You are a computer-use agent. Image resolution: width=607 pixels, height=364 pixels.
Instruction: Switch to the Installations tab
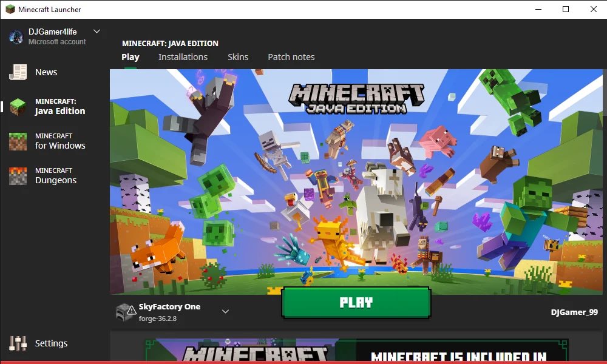[x=183, y=57]
